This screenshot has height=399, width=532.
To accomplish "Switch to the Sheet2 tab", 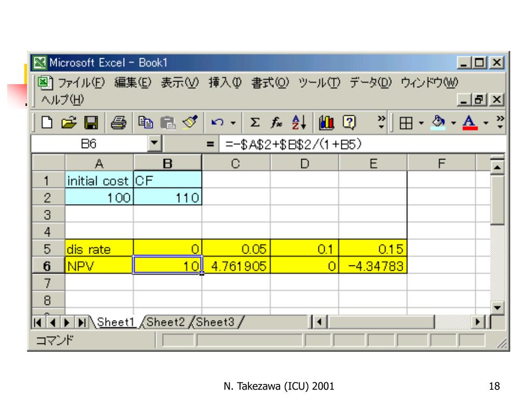I will click(165, 322).
